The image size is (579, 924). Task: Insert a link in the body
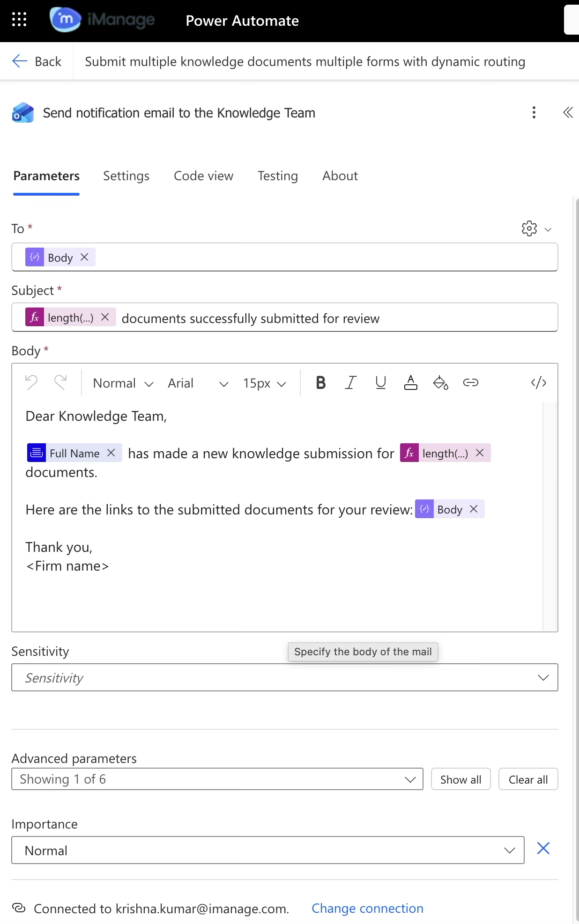[x=470, y=382]
